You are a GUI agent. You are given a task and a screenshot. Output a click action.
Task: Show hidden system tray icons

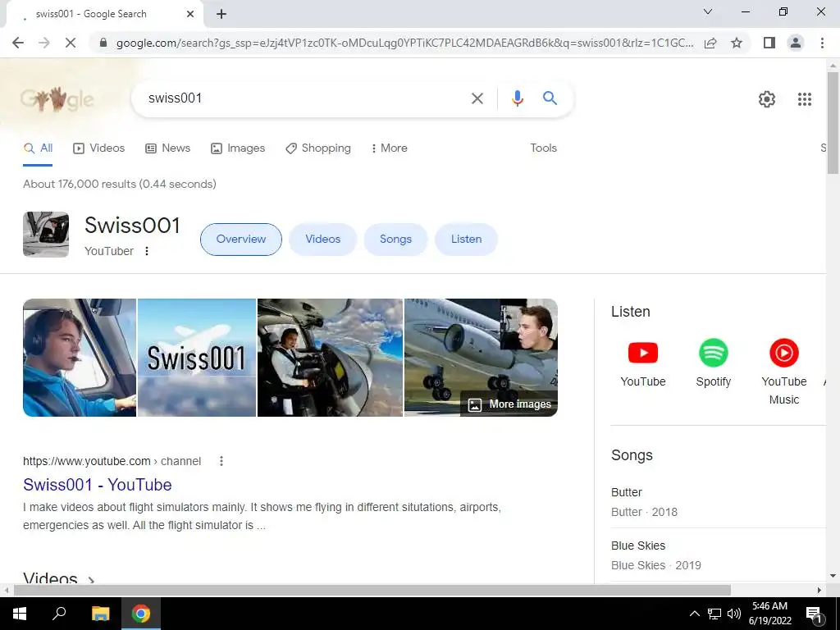694,614
